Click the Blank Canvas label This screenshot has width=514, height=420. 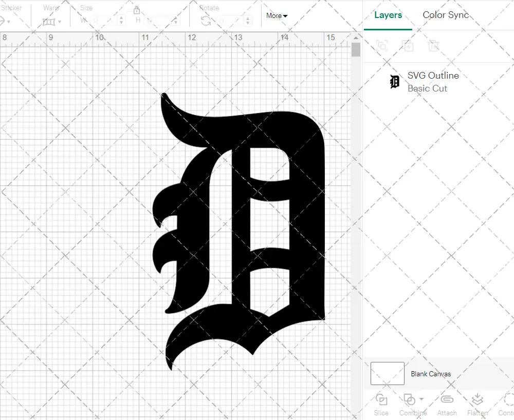click(431, 374)
